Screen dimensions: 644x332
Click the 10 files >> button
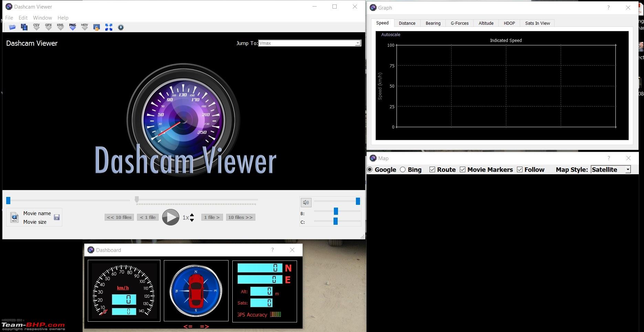coord(241,217)
